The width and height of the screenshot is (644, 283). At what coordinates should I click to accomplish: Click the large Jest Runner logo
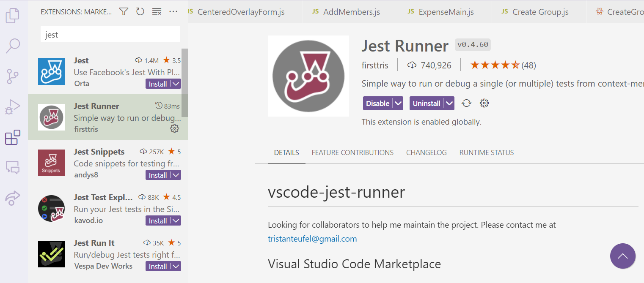[x=308, y=76]
